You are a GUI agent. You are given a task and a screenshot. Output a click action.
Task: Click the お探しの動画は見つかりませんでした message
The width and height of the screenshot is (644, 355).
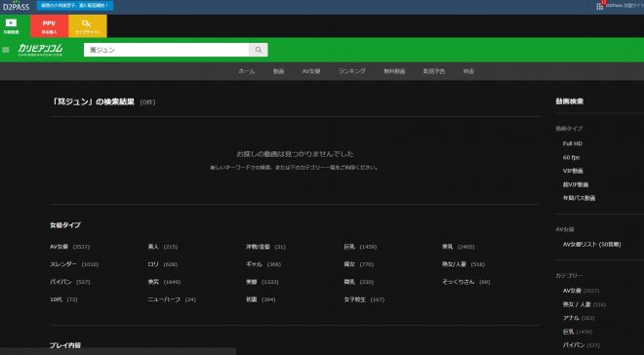click(295, 154)
